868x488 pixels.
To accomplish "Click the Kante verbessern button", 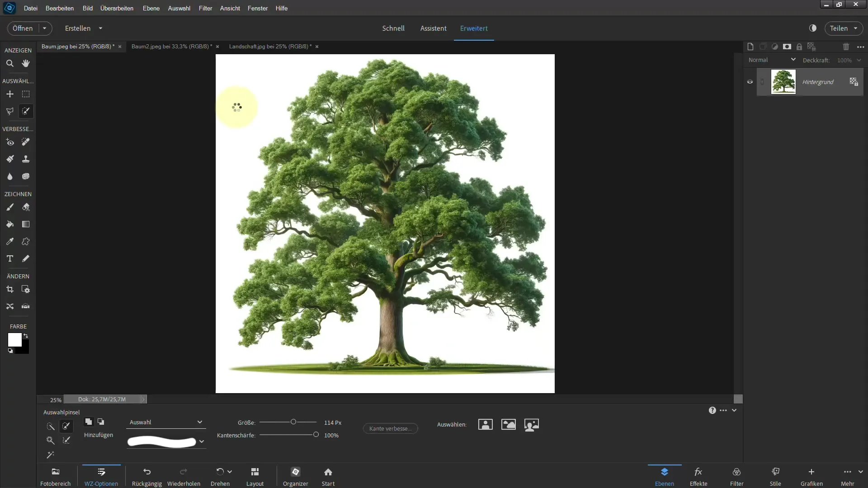I will (391, 428).
